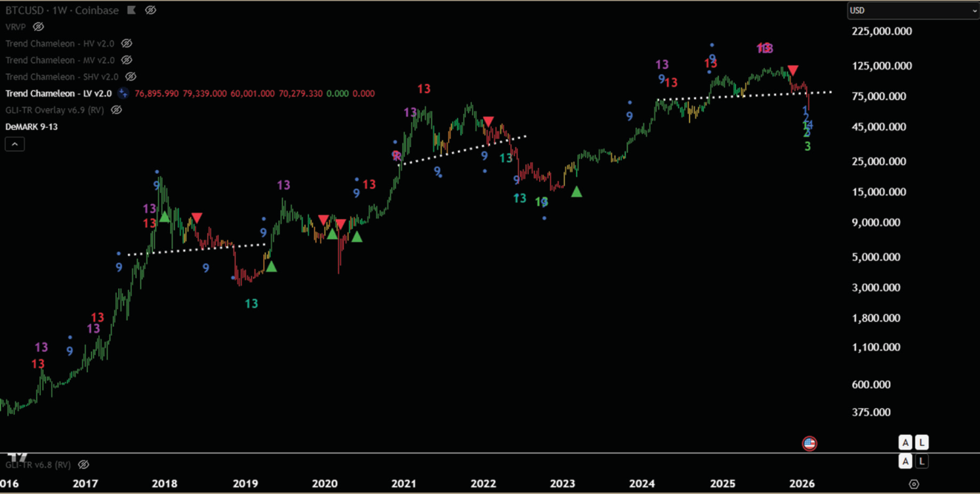Click the 76,895.990 value in the legend
The height and width of the screenshot is (494, 980).
coord(157,93)
